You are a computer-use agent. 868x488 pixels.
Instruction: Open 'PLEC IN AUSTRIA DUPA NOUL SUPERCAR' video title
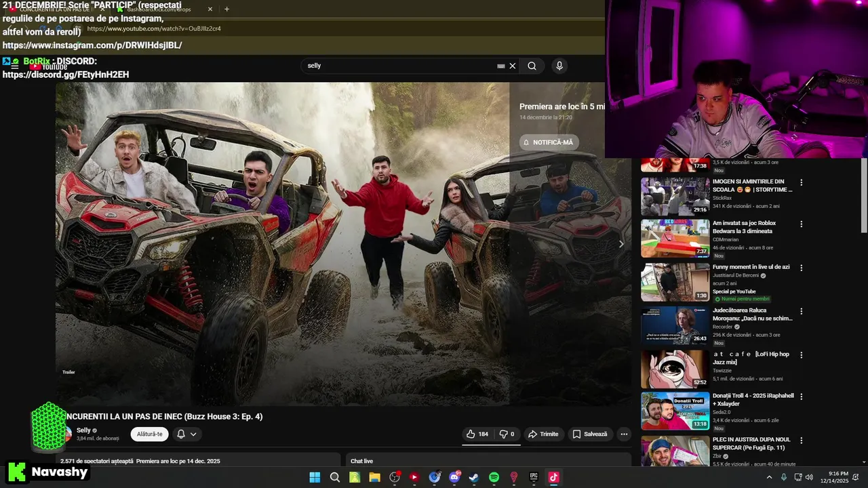(x=751, y=443)
